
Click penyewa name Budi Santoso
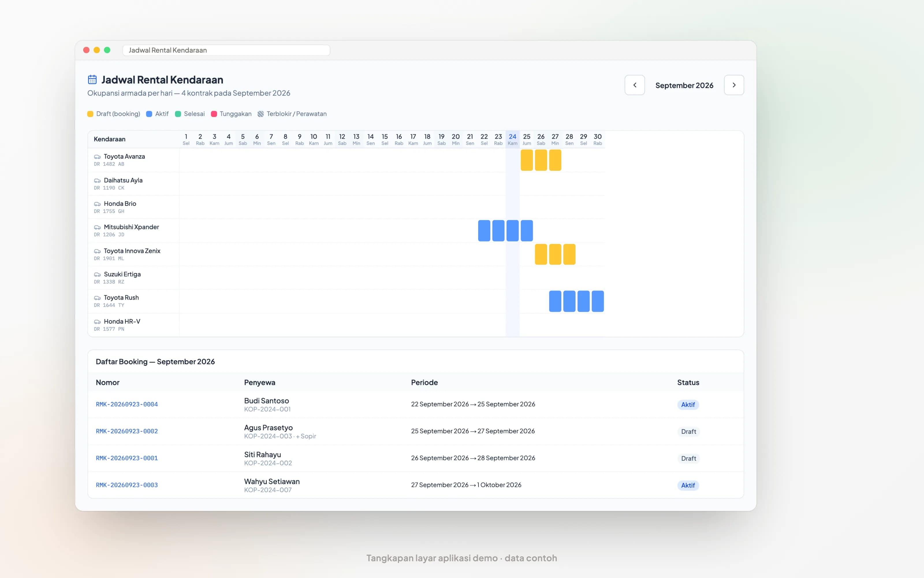pyautogui.click(x=267, y=401)
